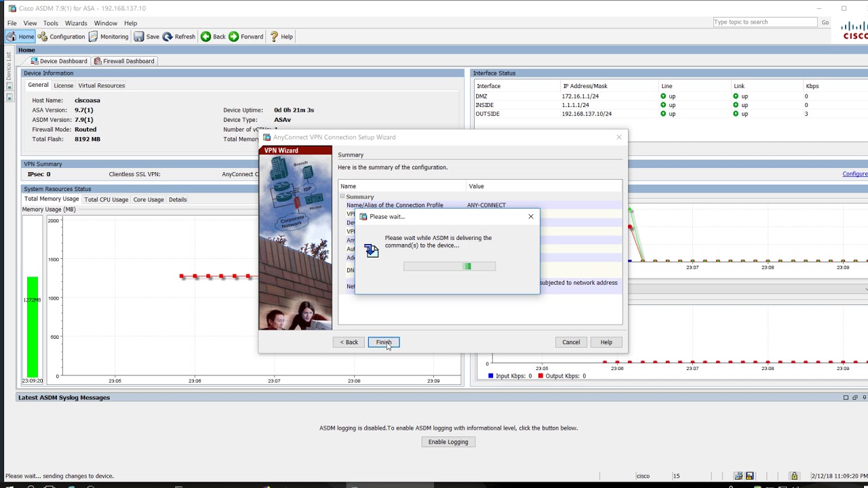Click the Type topic to search field

tap(765, 22)
